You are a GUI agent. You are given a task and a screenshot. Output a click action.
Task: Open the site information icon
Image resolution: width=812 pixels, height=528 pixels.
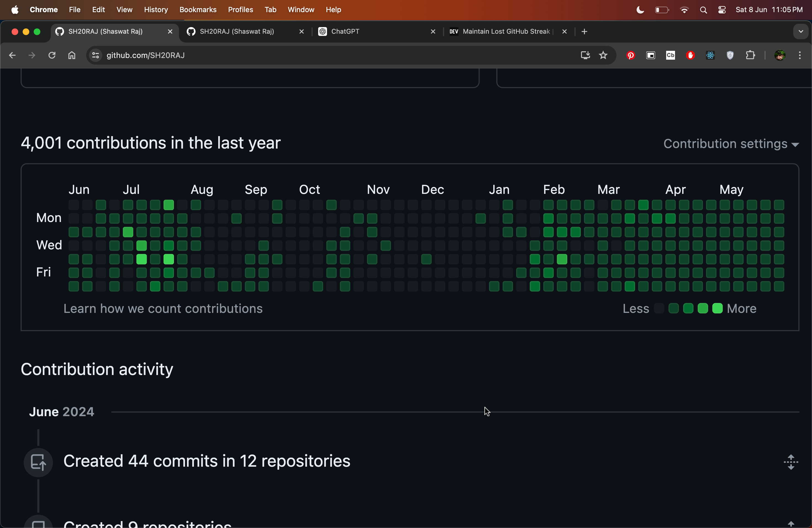coord(96,55)
